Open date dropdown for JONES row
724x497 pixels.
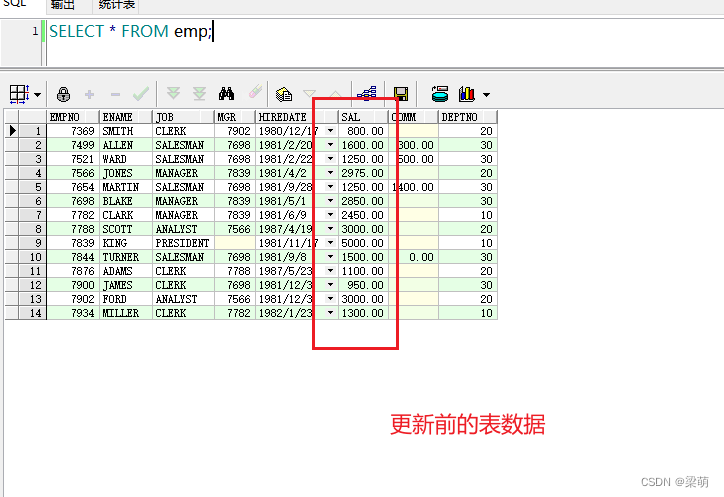[x=331, y=173]
